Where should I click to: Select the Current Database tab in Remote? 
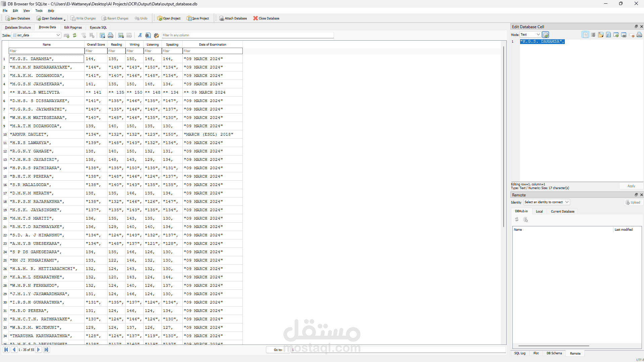[563, 212]
